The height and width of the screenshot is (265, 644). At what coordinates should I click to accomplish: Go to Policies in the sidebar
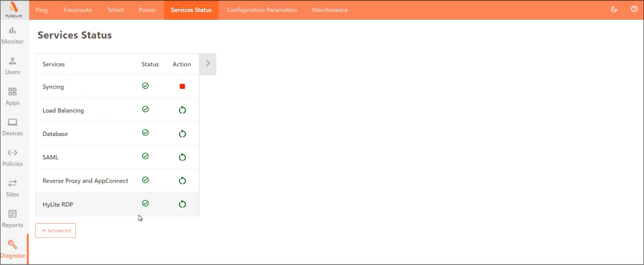pyautogui.click(x=12, y=158)
